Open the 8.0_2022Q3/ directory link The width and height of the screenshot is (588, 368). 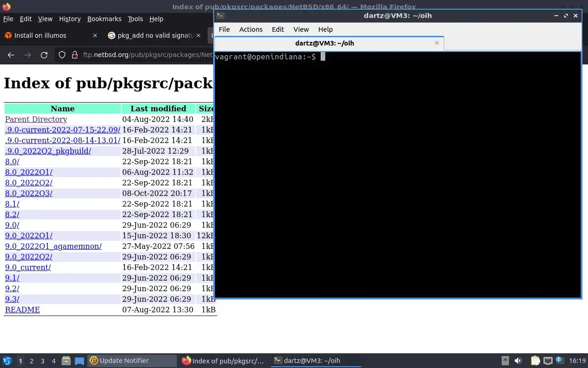click(x=28, y=193)
